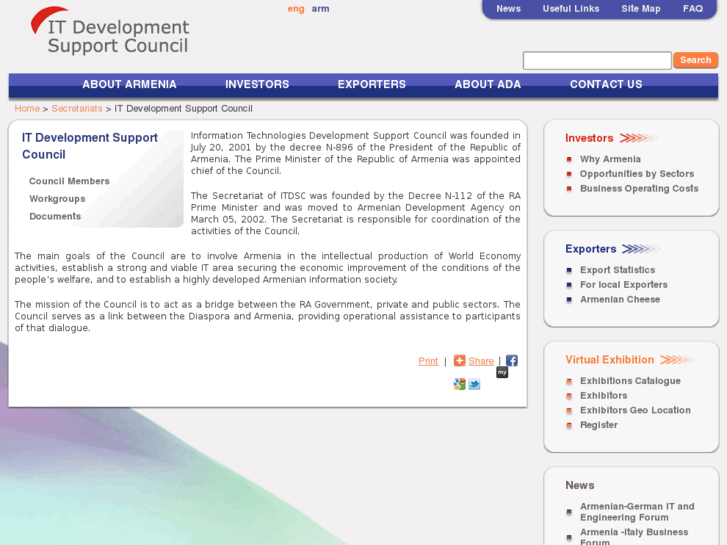The image size is (727, 545).
Task: Open the ABOUT ARMENIA menu
Action: pos(129,84)
